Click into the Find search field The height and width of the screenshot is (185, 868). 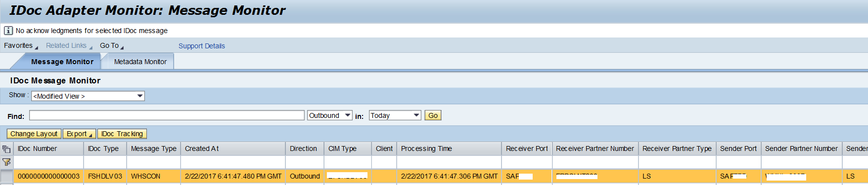pos(167,115)
